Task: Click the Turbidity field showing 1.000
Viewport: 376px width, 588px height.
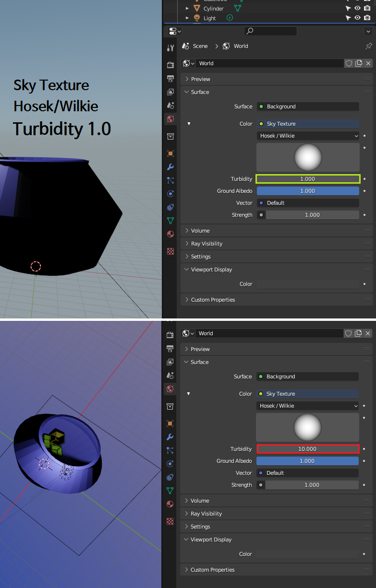Action: point(308,179)
